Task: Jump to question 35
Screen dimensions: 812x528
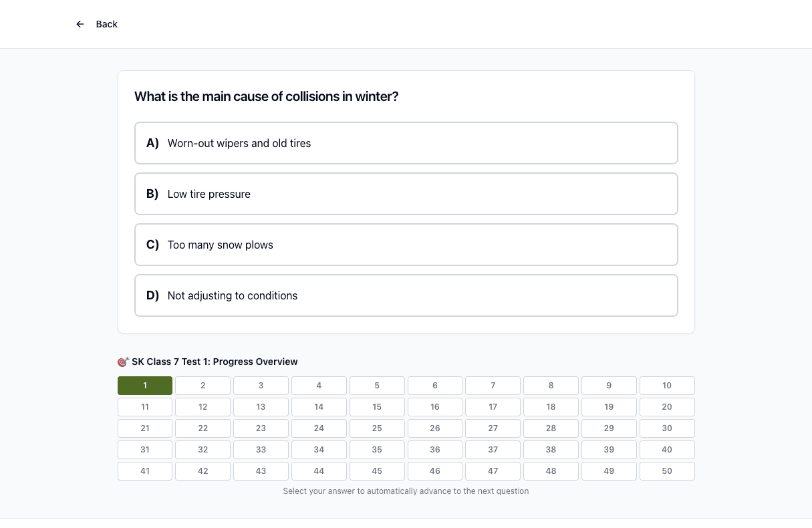Action: point(377,450)
